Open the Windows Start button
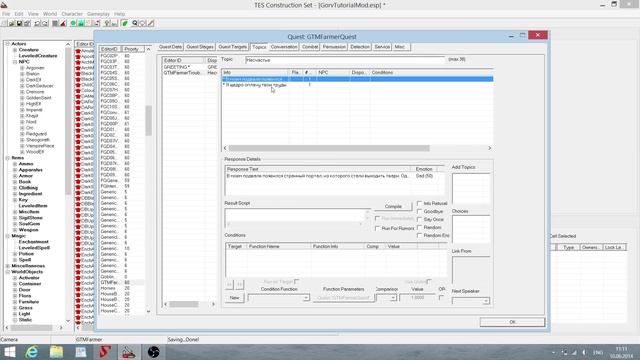 pyautogui.click(x=9, y=352)
